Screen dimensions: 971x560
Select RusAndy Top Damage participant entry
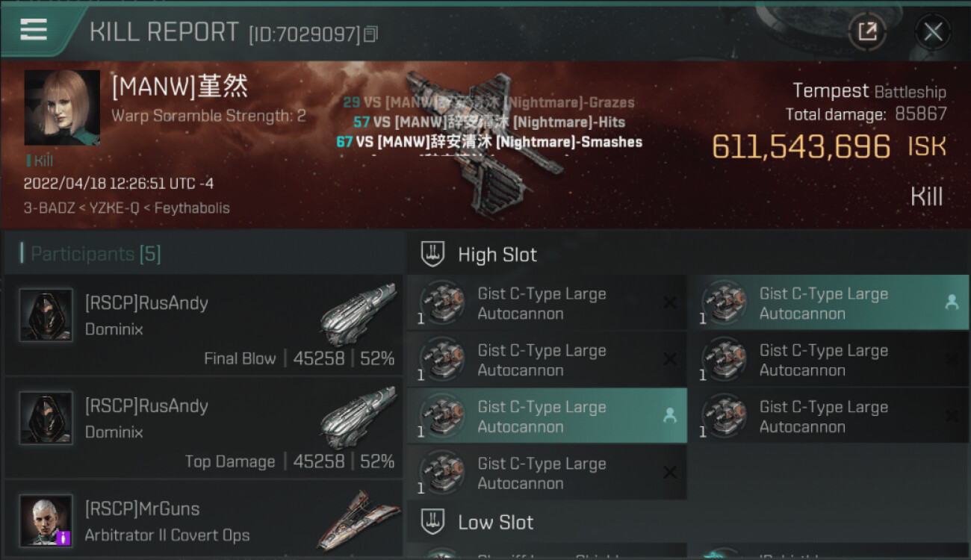pyautogui.click(x=203, y=428)
